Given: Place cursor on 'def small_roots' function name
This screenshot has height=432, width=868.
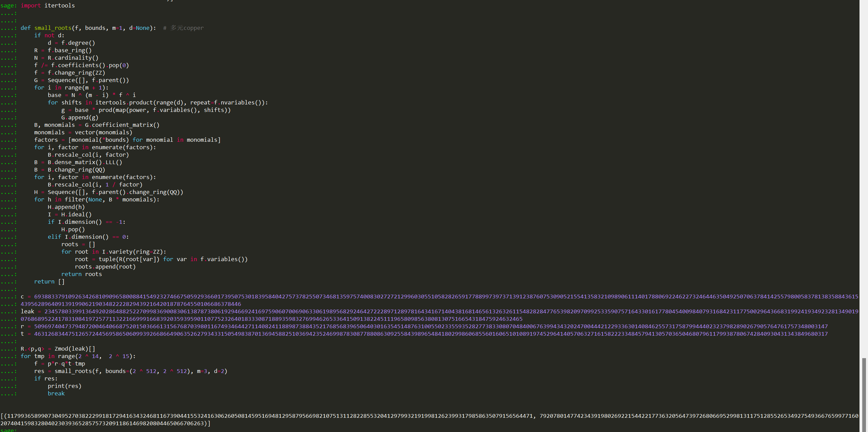Looking at the screenshot, I should point(53,28).
